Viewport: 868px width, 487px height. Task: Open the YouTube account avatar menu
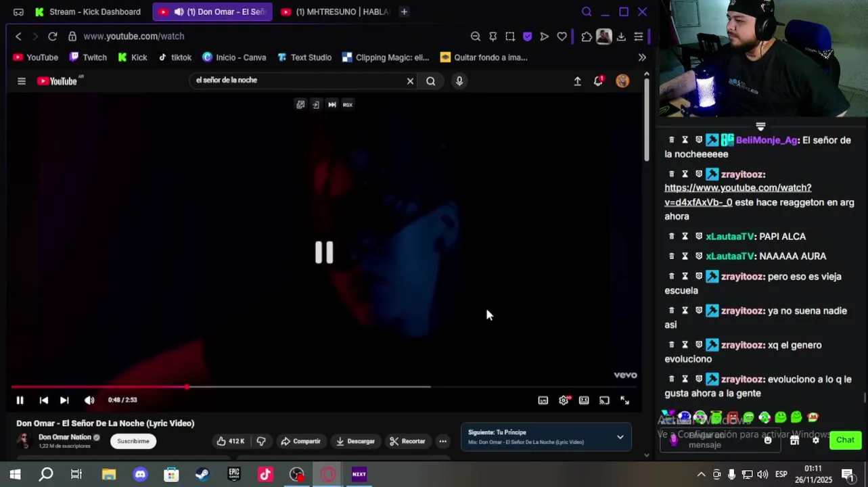tap(622, 81)
